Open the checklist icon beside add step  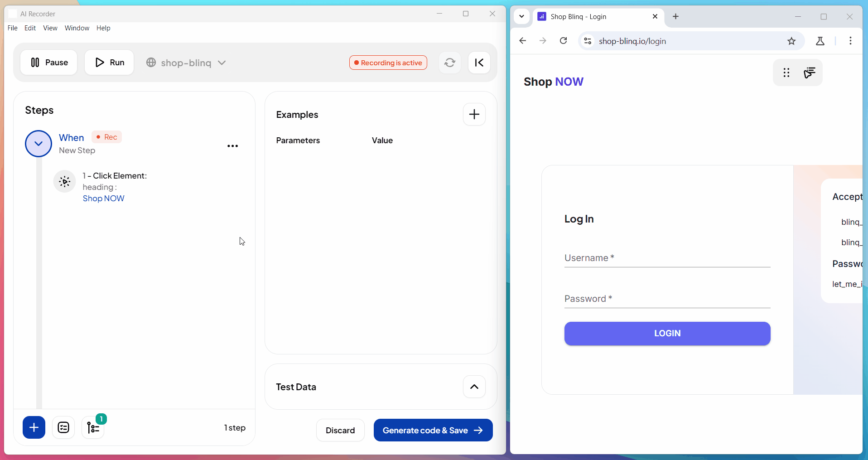[x=63, y=427]
